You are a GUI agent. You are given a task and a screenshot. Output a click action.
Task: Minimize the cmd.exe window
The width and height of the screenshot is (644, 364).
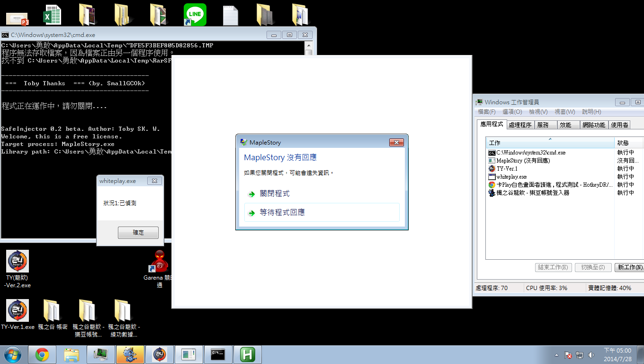pos(274,35)
